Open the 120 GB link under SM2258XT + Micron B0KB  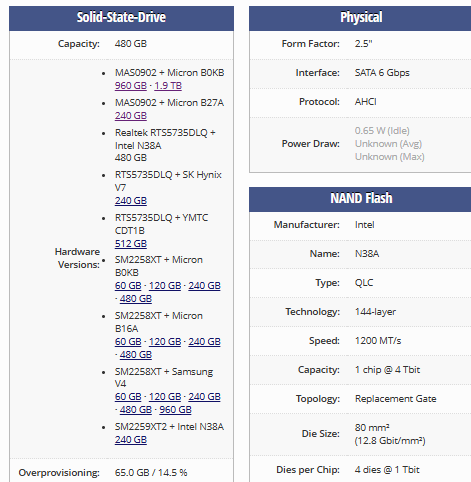(165, 286)
